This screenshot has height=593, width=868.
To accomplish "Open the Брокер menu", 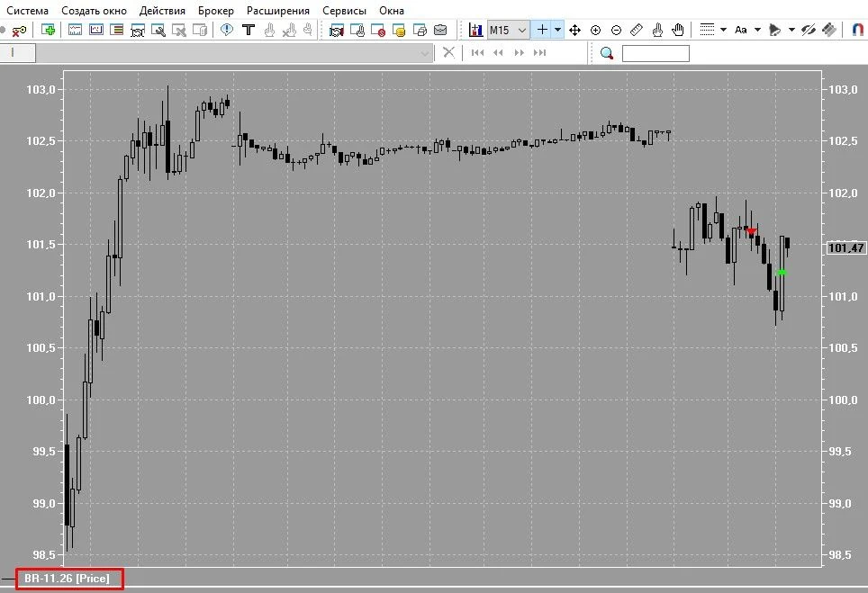I will [216, 11].
